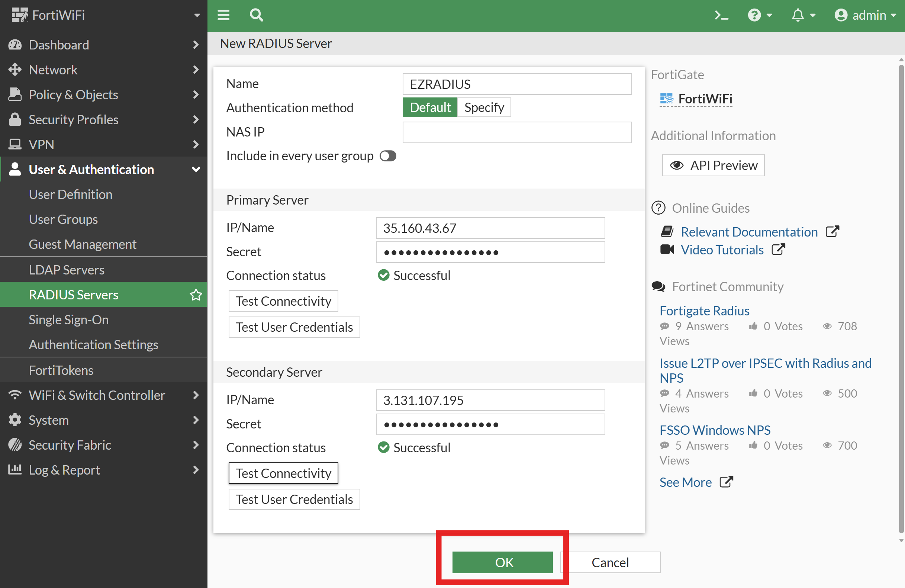905x588 pixels.
Task: Open the API Preview panel
Action: [x=713, y=165]
